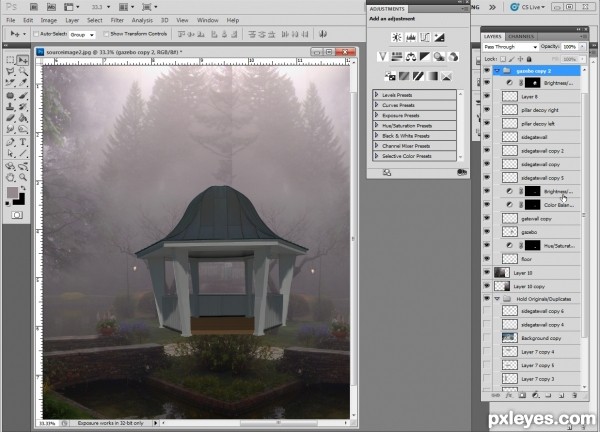This screenshot has width=600, height=432.
Task: Select the Move tool in toolbox
Action: pos(23,60)
